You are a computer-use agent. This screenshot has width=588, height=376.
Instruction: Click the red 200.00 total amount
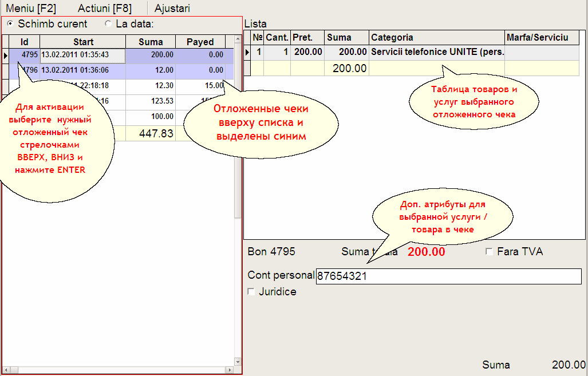(x=427, y=252)
